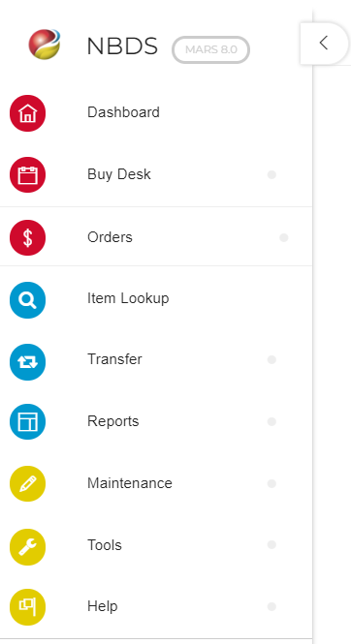Expand the Reports submenu dot
Viewport: 351px width, 644px height.
coord(271,422)
